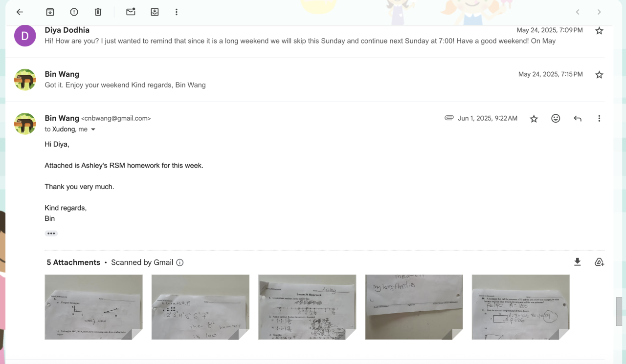Image resolution: width=626 pixels, height=364 pixels.
Task: Reply to Bin Wang's email
Action: click(578, 118)
